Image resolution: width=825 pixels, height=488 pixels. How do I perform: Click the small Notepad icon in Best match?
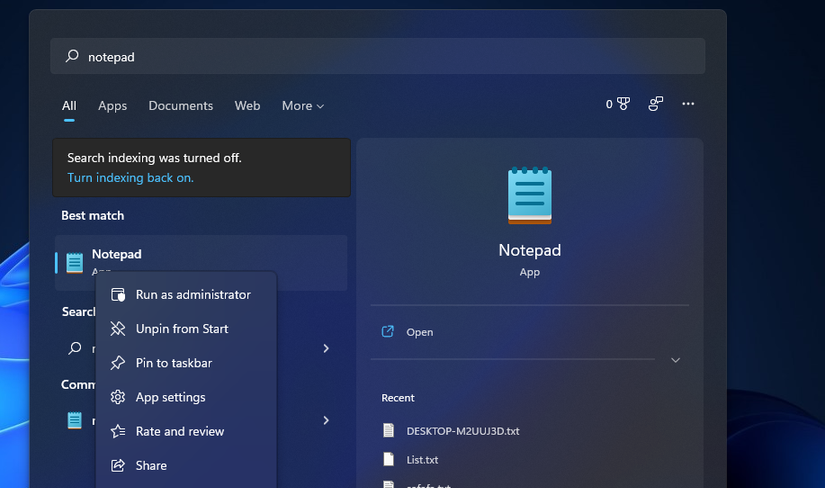tap(75, 263)
